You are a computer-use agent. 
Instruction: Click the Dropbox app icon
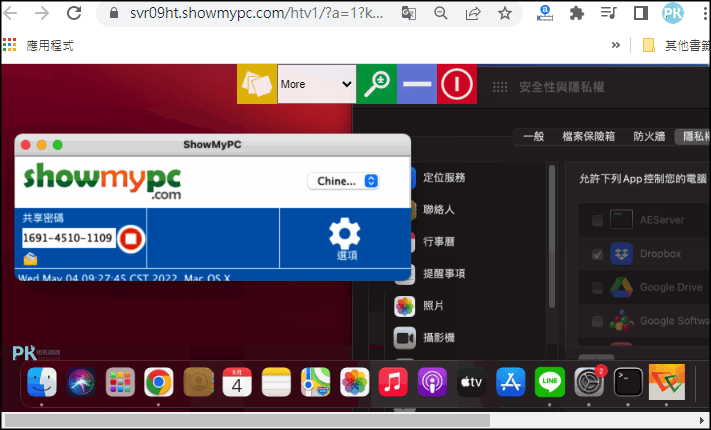pyautogui.click(x=621, y=254)
